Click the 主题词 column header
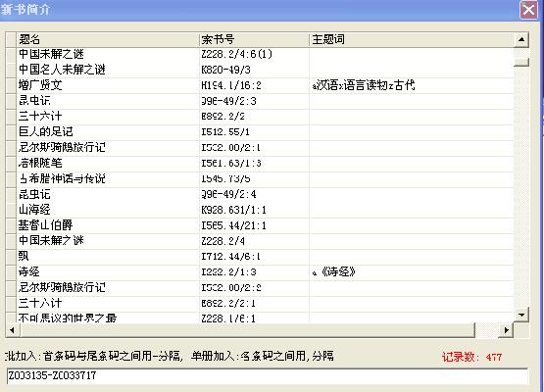Screen dimensions: 544x392 pos(412,39)
